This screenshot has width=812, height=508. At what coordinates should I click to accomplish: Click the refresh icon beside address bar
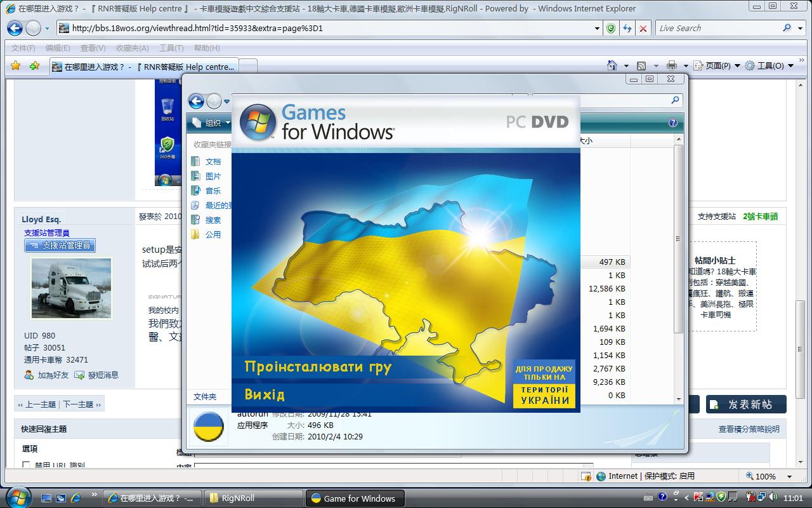tap(627, 28)
